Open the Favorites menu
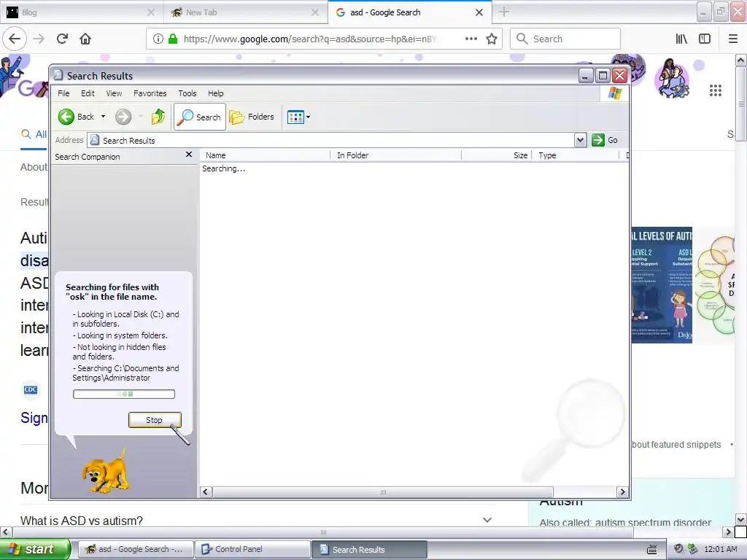 (x=150, y=93)
